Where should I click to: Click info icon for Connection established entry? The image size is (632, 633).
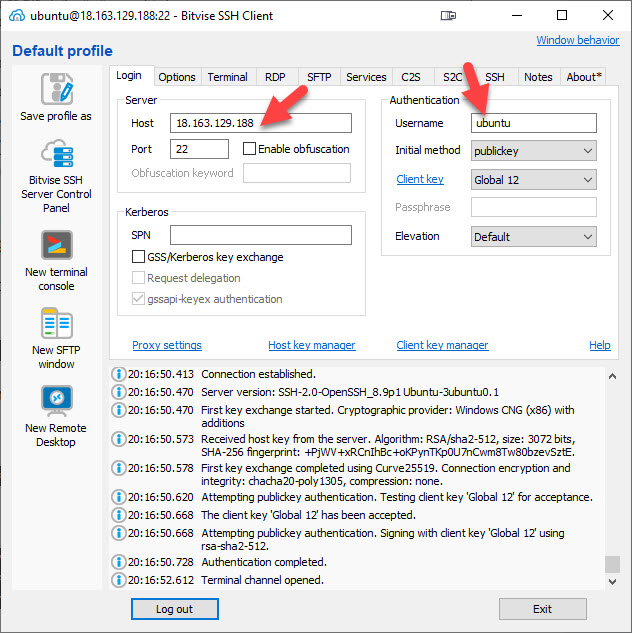click(x=119, y=374)
